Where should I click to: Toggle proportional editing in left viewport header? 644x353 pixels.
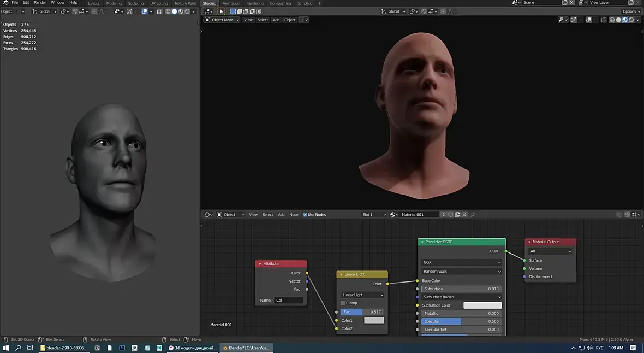[94, 11]
